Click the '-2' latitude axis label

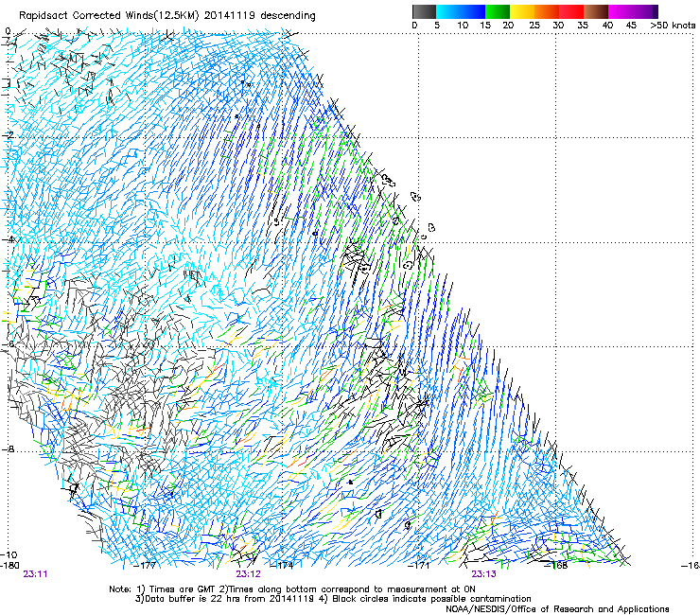(x=8, y=134)
